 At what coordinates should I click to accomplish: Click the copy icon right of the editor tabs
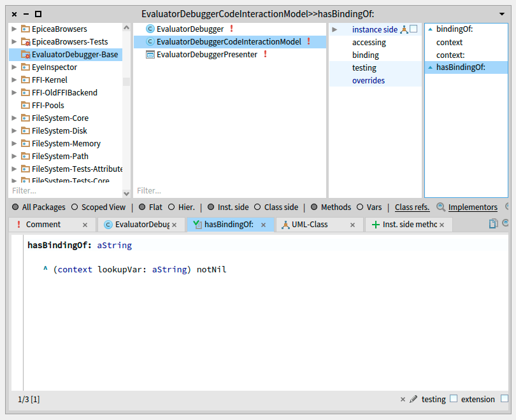click(x=493, y=224)
